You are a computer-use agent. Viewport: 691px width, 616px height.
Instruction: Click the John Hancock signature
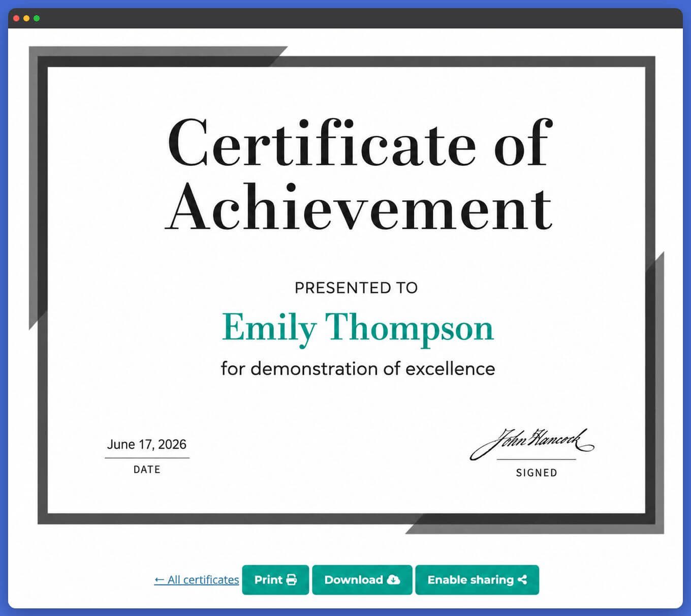pos(532,443)
